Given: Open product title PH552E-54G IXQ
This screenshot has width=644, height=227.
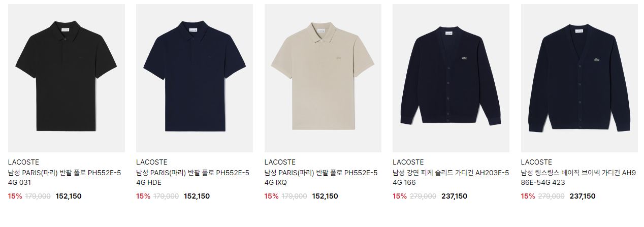Looking at the screenshot, I should click(321, 178).
